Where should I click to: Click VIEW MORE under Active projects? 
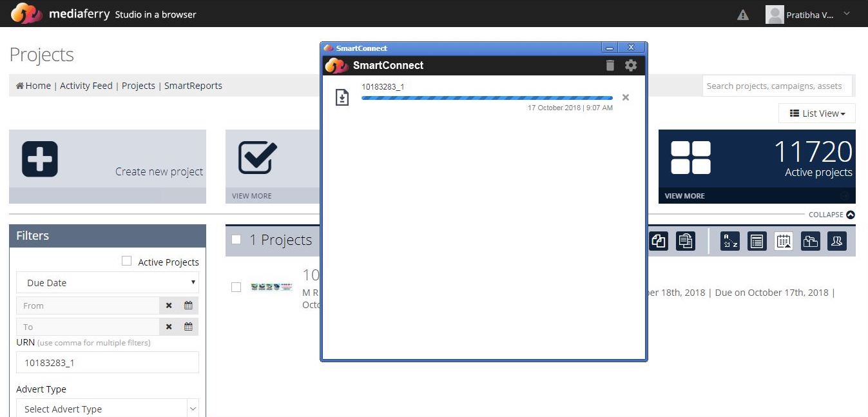tap(684, 196)
